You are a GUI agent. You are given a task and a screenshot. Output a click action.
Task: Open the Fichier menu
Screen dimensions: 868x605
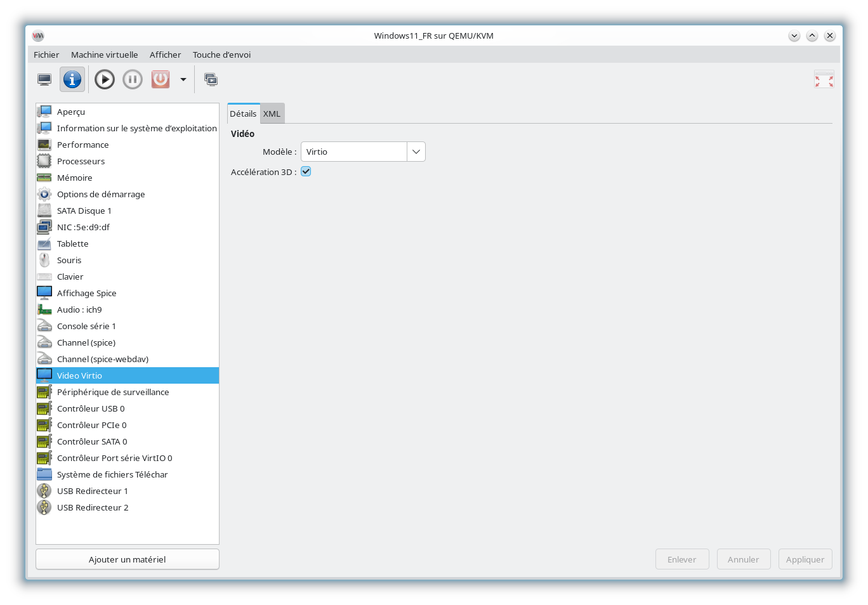coord(46,55)
